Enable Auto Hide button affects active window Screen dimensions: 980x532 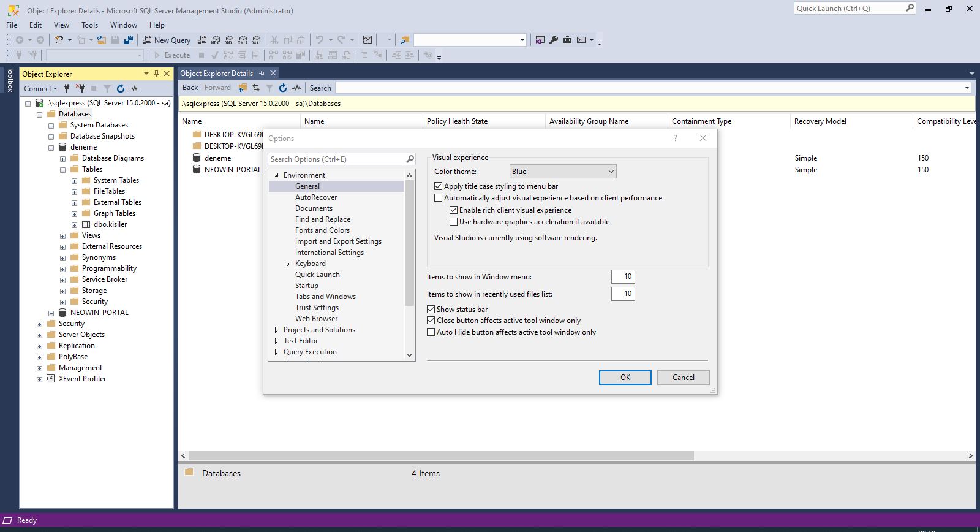pyautogui.click(x=431, y=332)
